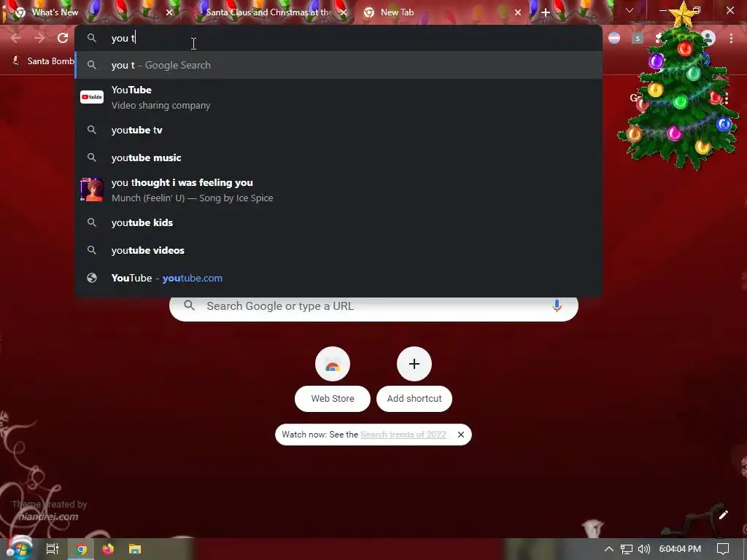Open Task View in the taskbar
747x560 pixels.
point(53,549)
